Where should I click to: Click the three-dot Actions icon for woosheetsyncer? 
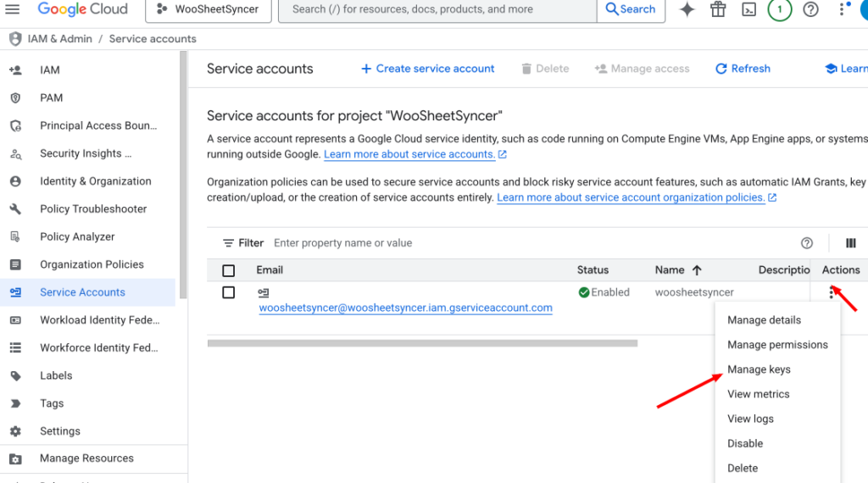tap(832, 293)
